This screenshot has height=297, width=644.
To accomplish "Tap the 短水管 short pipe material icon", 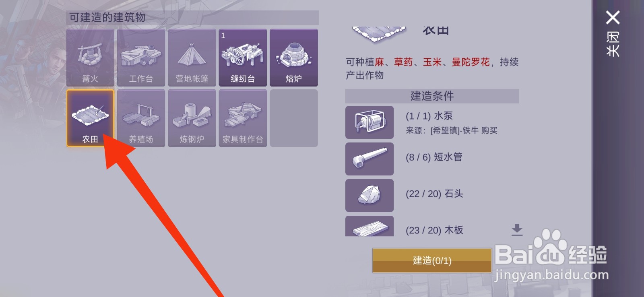I will point(369,159).
